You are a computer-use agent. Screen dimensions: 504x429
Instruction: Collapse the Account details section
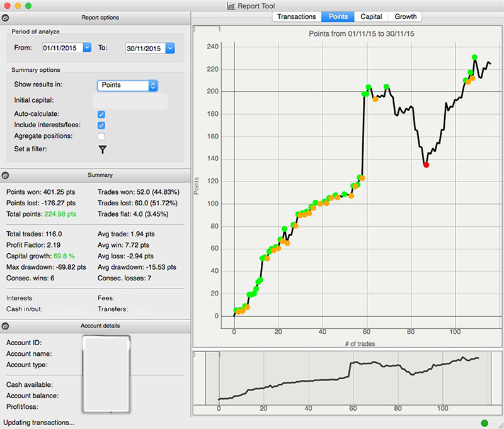tap(5, 326)
